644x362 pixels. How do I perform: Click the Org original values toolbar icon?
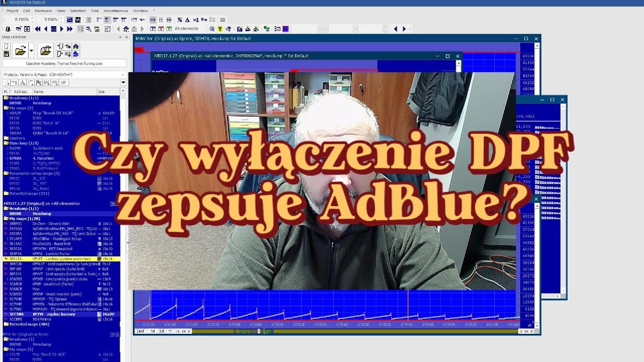point(204,20)
